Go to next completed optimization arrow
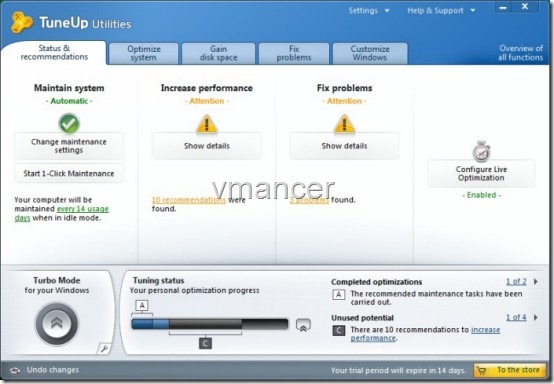The image size is (554, 384). pyautogui.click(x=536, y=282)
